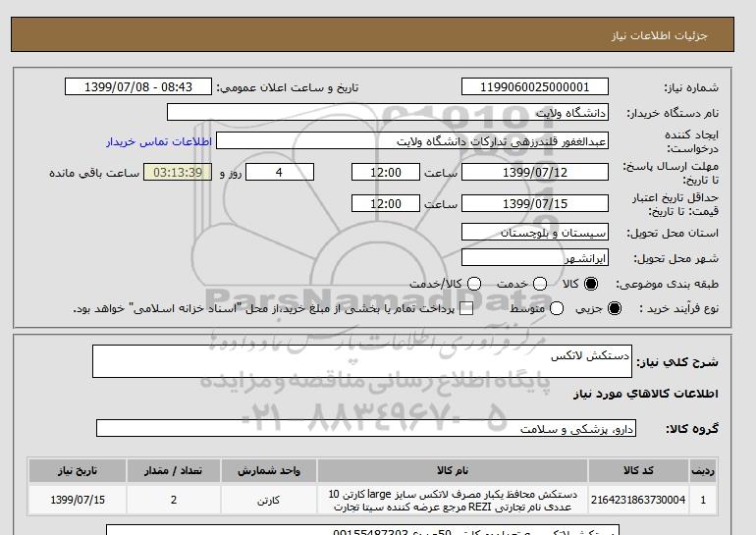
Task: Click the request creator field عبدالغفور قلندرزهی
Action: coord(412,140)
